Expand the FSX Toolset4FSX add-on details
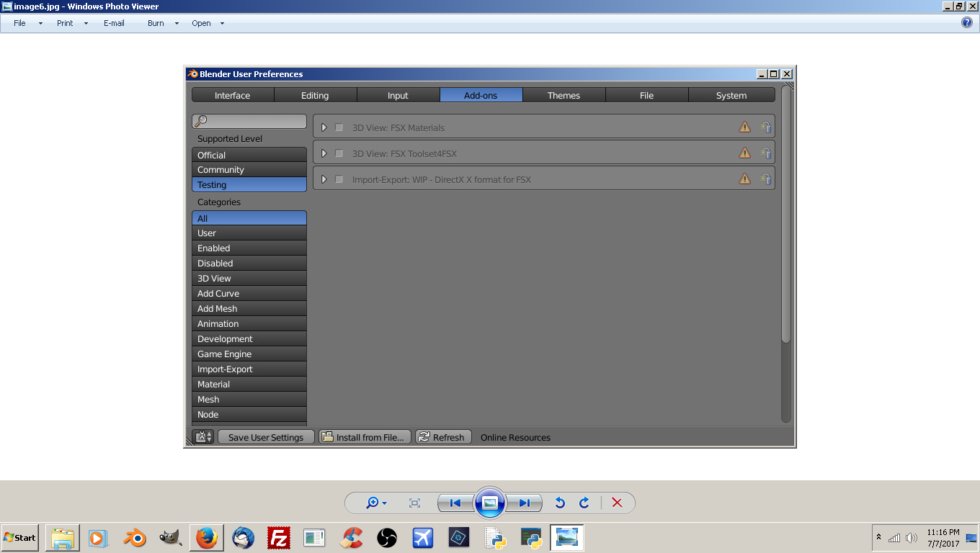Screen dimensions: 980x553 [324, 153]
